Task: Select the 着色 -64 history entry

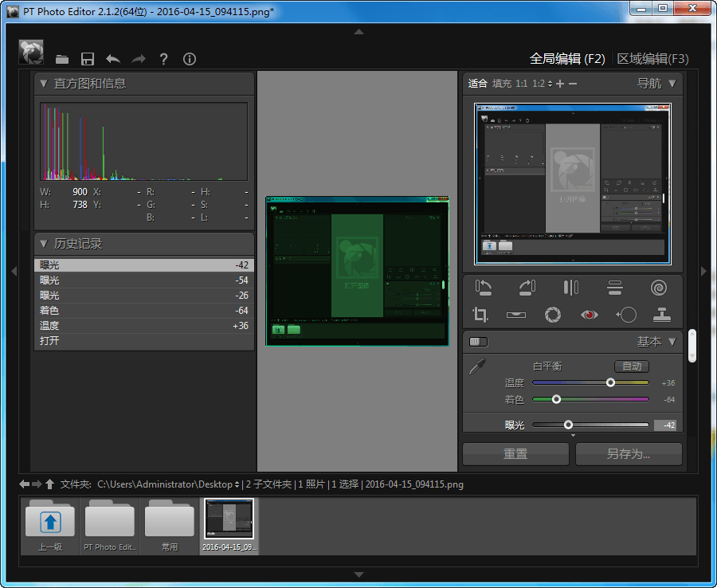Action: 143,311
